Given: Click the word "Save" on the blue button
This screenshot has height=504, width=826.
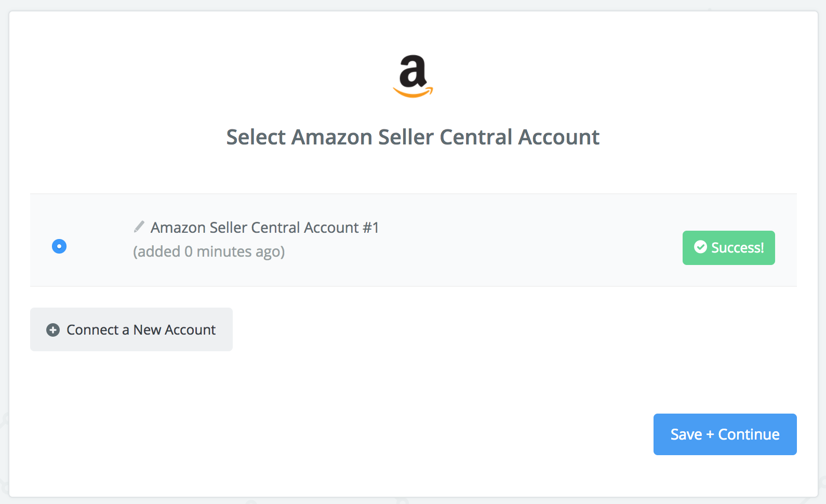Looking at the screenshot, I should tap(686, 434).
